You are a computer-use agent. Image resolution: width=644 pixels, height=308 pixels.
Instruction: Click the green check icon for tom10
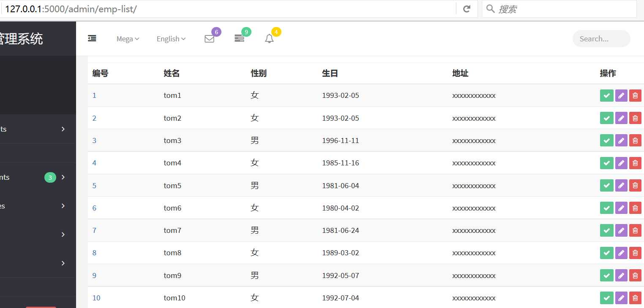click(607, 298)
